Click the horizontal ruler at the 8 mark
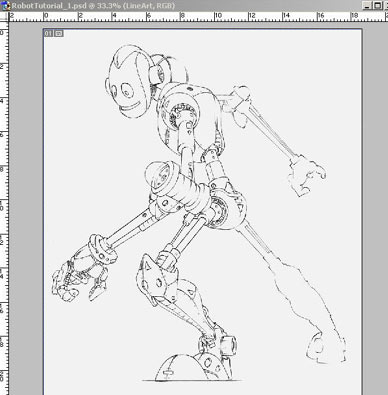388x395 pixels. 182,17
